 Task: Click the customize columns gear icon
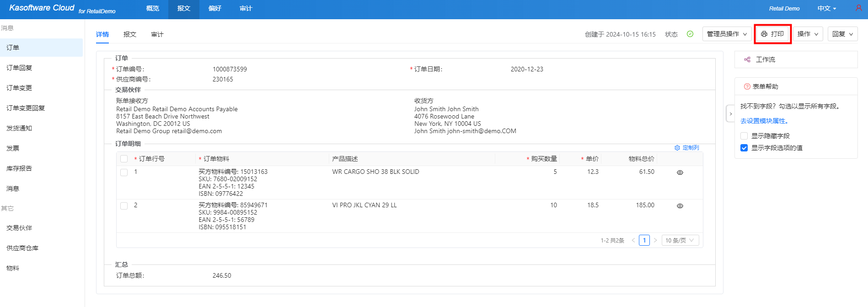coord(677,148)
